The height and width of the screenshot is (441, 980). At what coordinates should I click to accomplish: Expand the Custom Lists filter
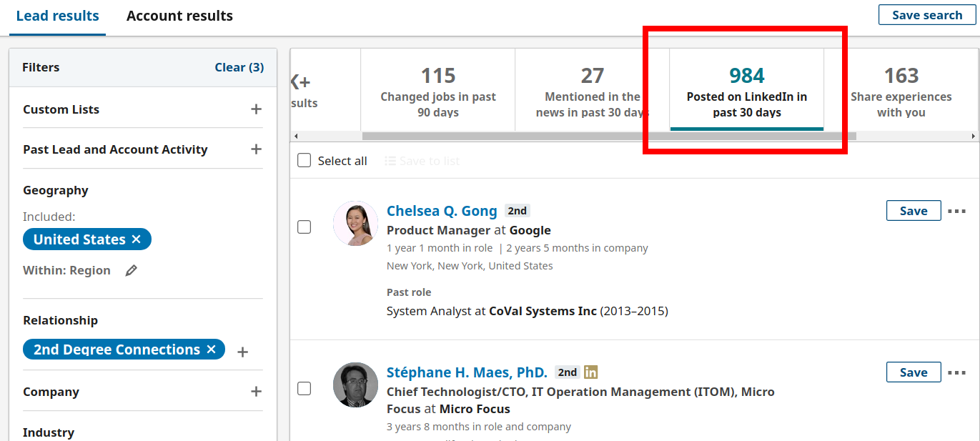256,109
